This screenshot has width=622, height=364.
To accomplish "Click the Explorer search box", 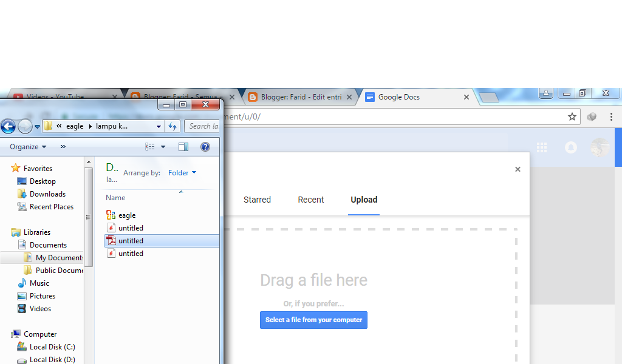I will (x=202, y=126).
